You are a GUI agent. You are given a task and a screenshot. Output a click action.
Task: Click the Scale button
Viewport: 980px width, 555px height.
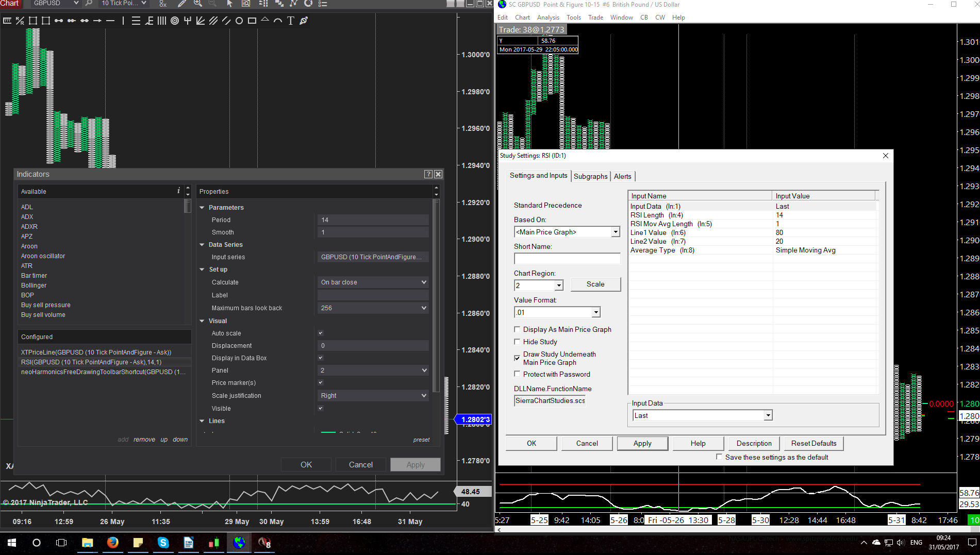tap(595, 284)
